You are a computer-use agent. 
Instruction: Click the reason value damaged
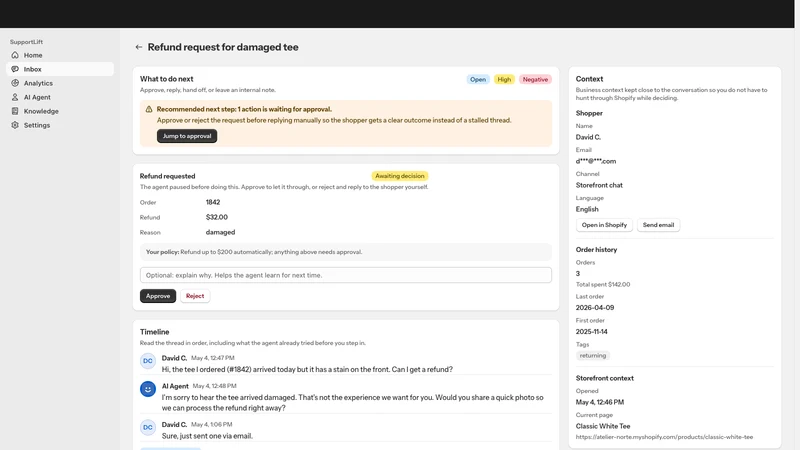[x=220, y=232]
